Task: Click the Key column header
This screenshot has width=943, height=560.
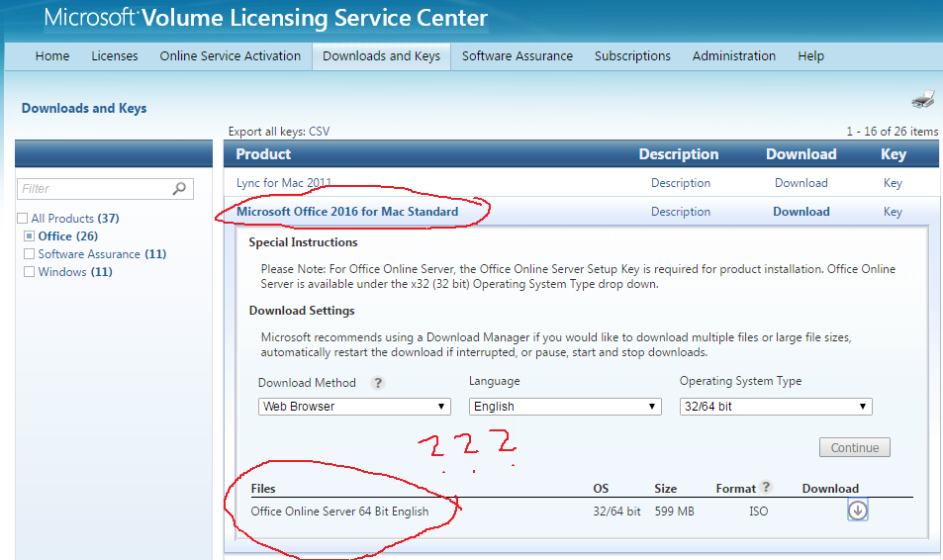Action: coord(894,154)
